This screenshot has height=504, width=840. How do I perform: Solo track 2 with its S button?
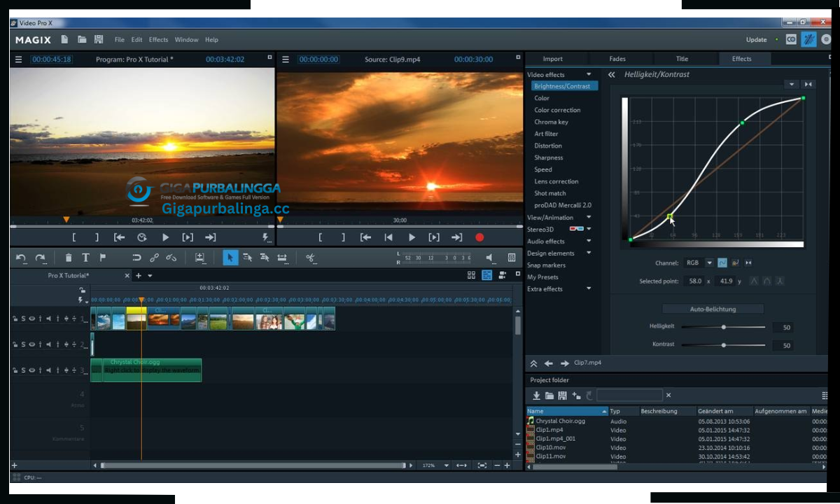point(23,344)
